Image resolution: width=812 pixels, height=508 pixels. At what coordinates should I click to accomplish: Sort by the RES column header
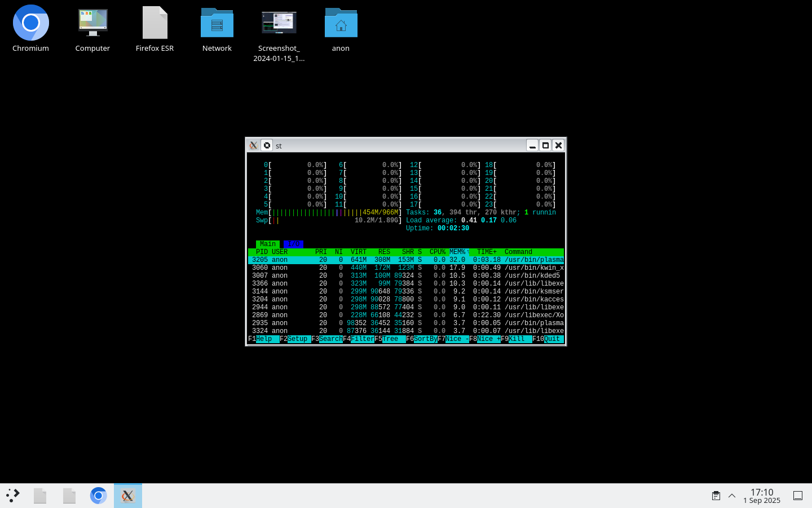[384, 252]
